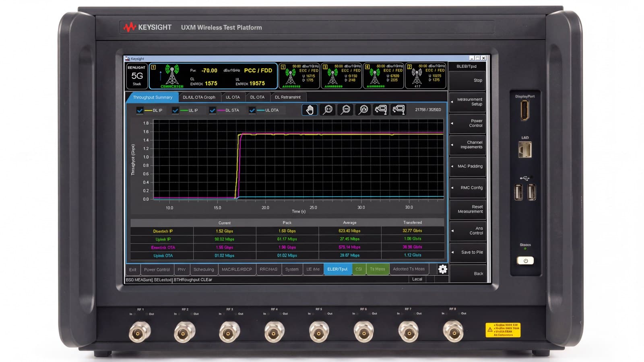Open the UL OTA tab
Image resolution: width=644 pixels, height=362 pixels.
(x=233, y=97)
